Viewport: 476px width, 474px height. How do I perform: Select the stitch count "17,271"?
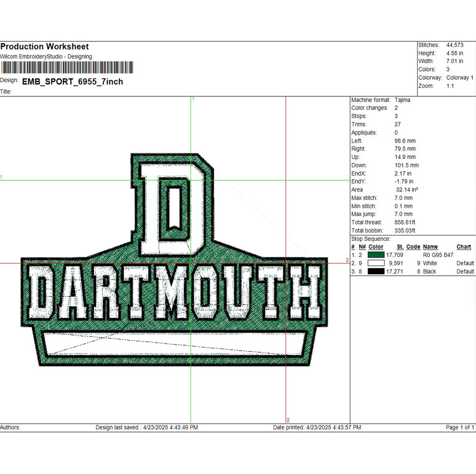(395, 271)
